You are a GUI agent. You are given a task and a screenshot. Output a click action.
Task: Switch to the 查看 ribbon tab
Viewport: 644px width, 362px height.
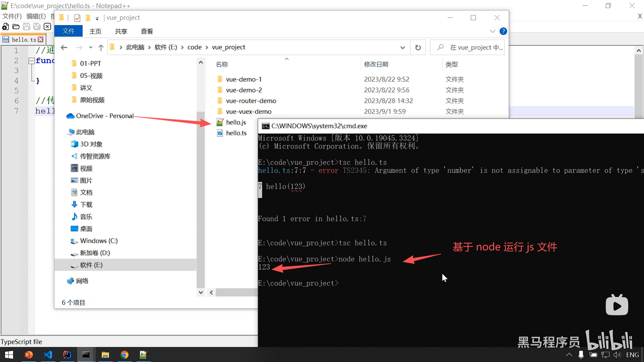(x=147, y=31)
